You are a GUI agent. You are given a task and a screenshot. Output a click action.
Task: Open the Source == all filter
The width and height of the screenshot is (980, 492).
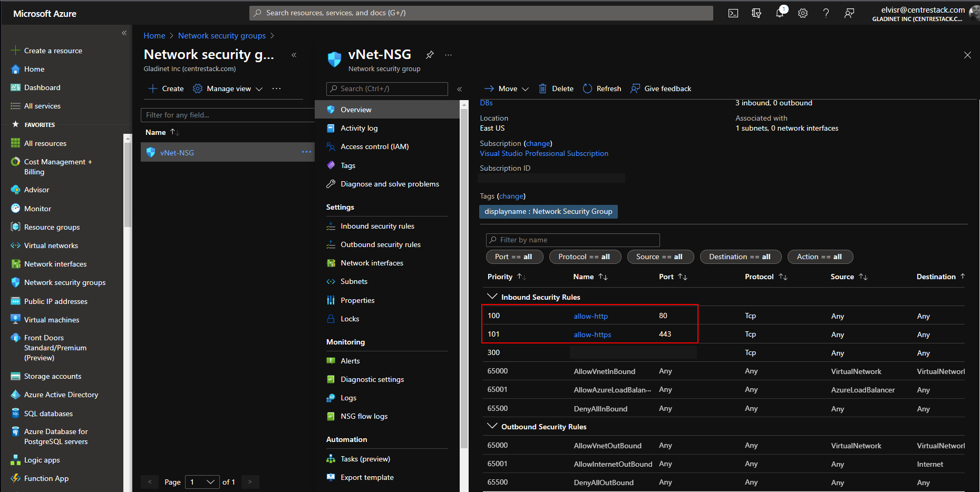[659, 257]
